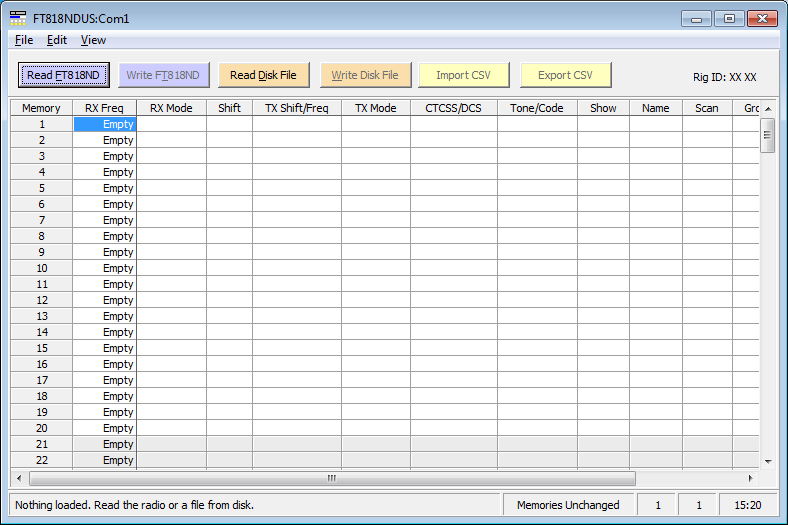Click the horizontal scrollbar left arrow

click(x=19, y=478)
